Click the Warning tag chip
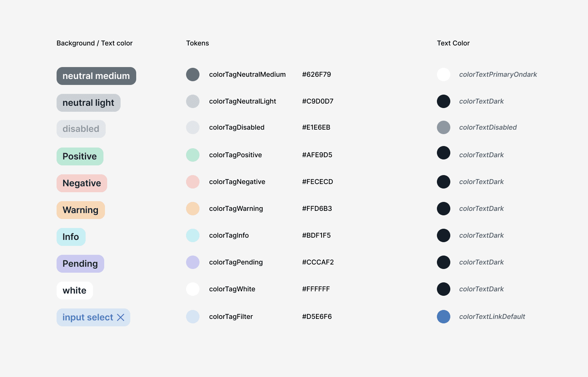Screen dimensions: 588x377 81,210
